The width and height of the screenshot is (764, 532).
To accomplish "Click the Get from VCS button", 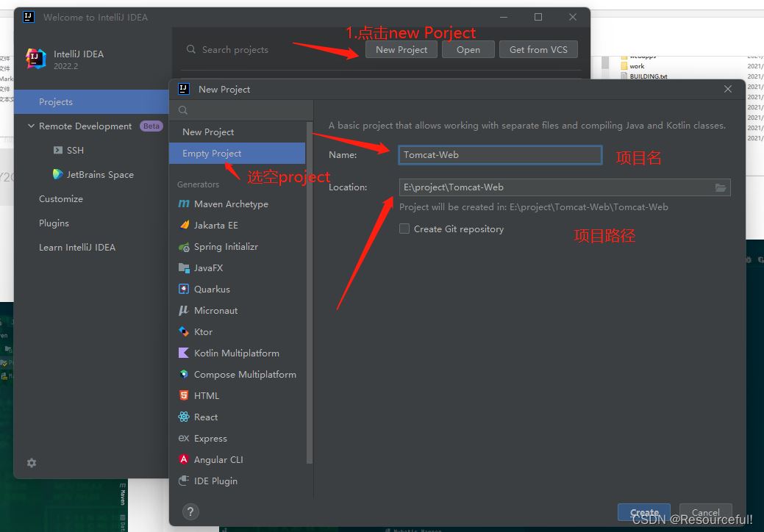I will pyautogui.click(x=538, y=49).
